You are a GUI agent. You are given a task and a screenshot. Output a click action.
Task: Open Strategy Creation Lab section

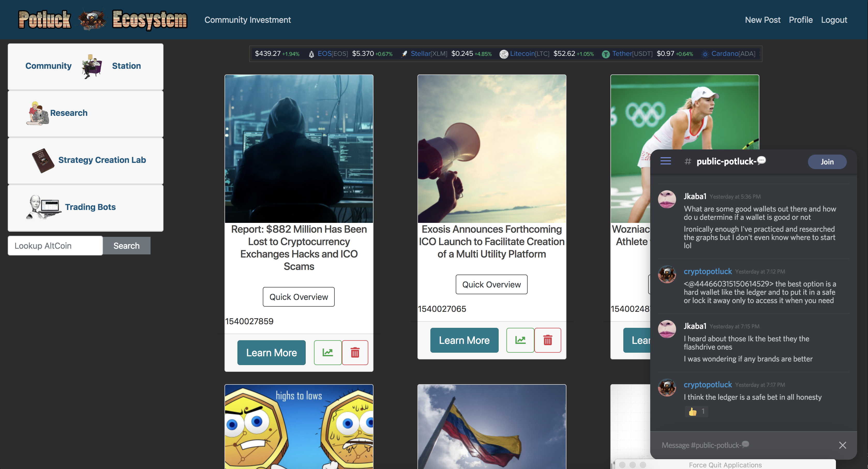pos(102,160)
